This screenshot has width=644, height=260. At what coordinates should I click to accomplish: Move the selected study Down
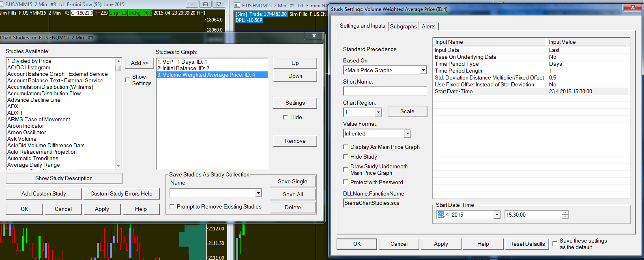coord(295,76)
